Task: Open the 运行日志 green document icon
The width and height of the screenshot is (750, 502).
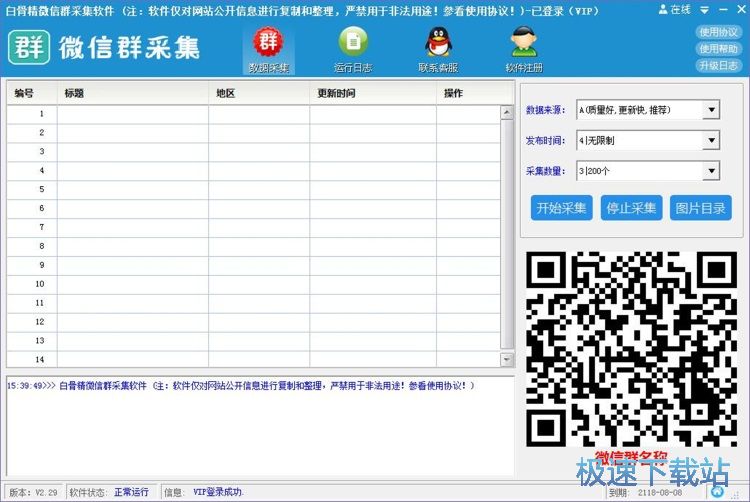Action: tap(353, 50)
